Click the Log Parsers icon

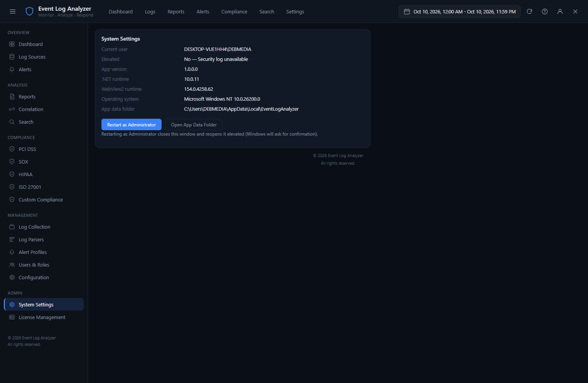(x=12, y=239)
